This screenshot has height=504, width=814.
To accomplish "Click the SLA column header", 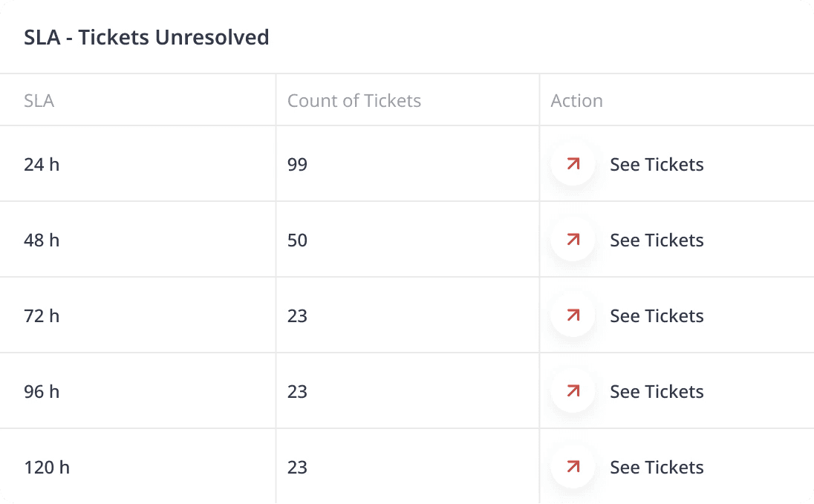I will tap(39, 101).
